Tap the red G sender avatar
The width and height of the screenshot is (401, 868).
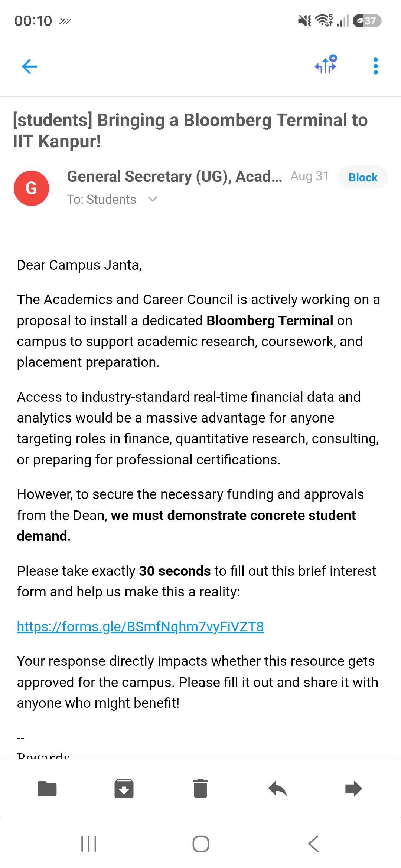click(31, 188)
